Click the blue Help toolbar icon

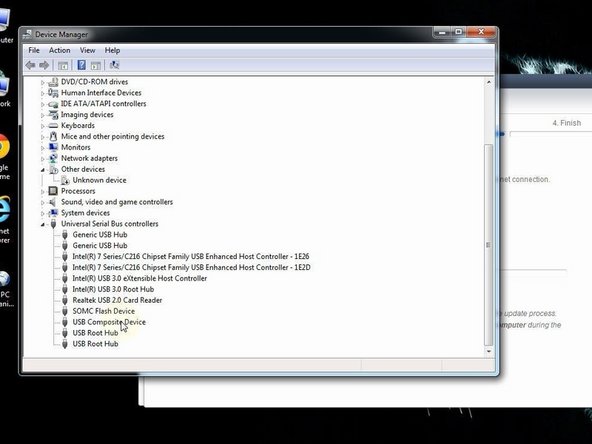[x=81, y=65]
